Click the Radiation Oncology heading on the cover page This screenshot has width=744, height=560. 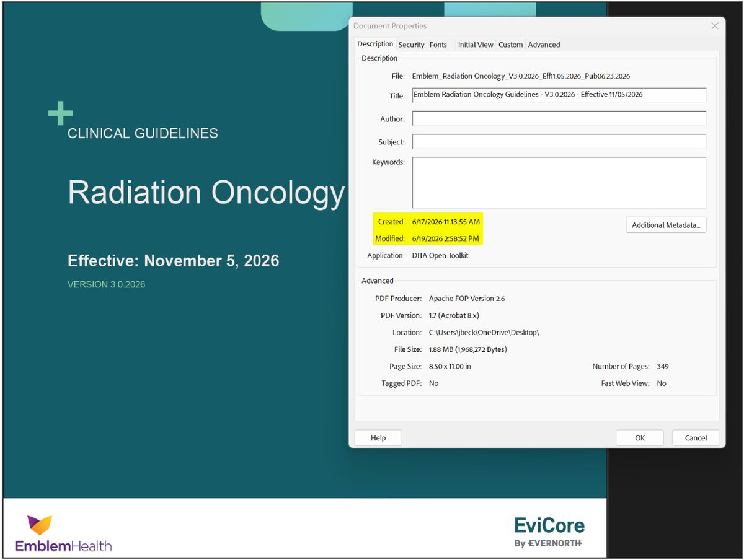206,193
